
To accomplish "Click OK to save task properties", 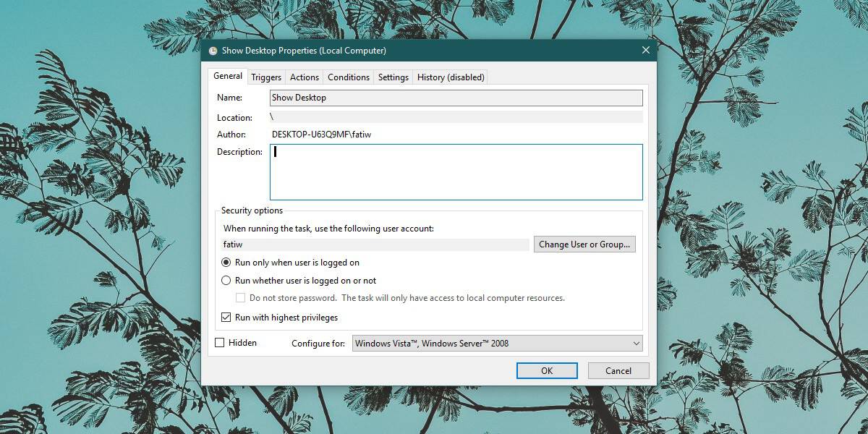I will (547, 371).
